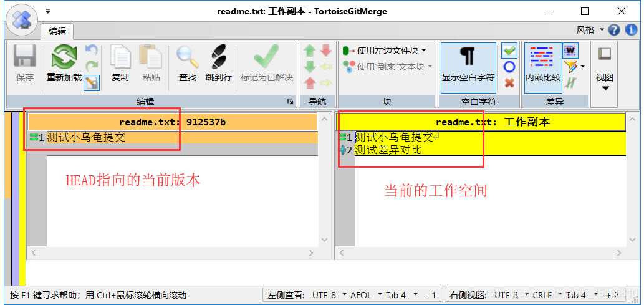The width and height of the screenshot is (644, 305).
Task: Toggle inline diff word-wise W icon
Action: point(570,51)
